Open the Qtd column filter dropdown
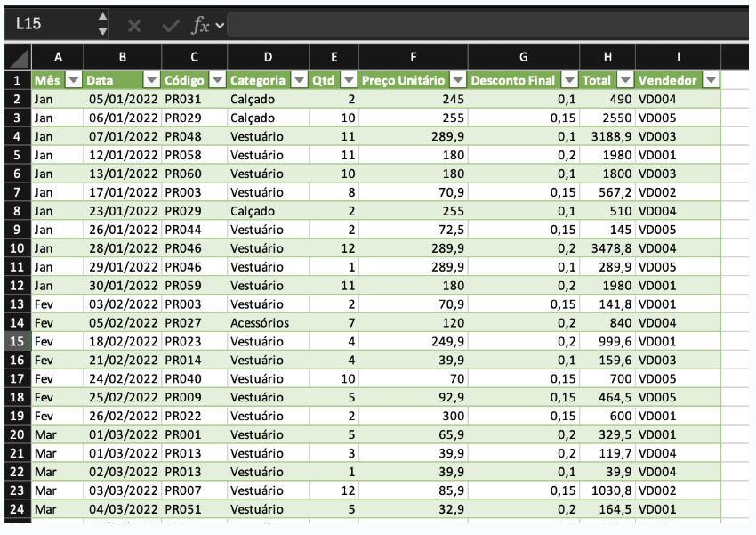This screenshot has width=756, height=535. 349,80
